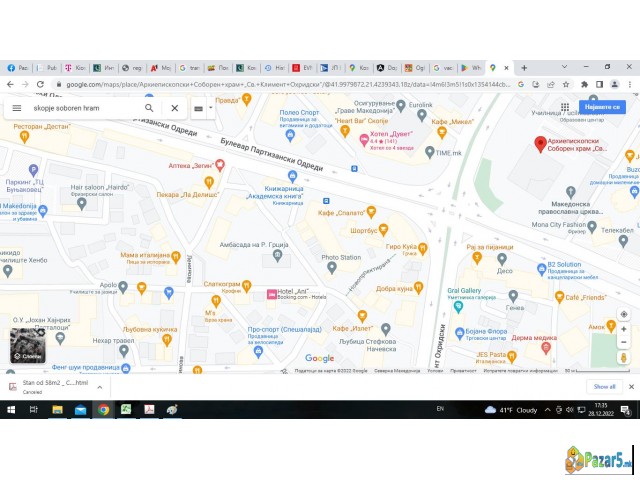Click the Полео Спорт shop marker
This screenshot has width=640, height=480.
pos(290,136)
